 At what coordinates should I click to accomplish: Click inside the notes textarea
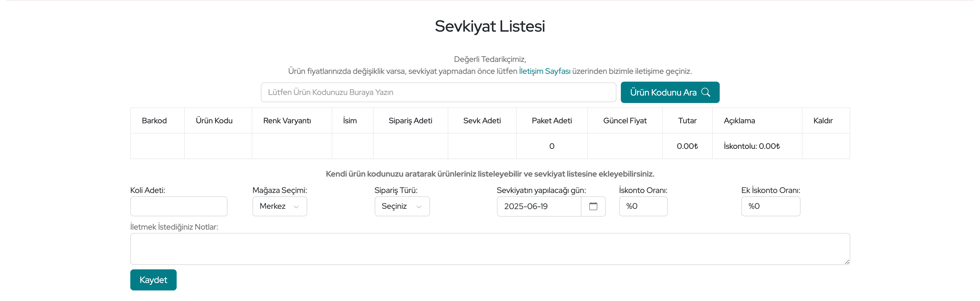click(490, 249)
